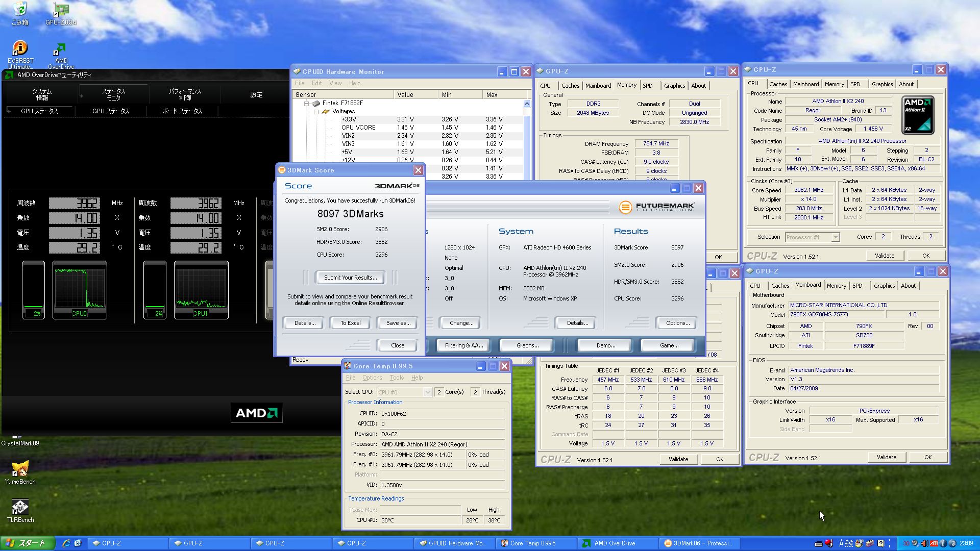
Task: Open the GPU-Z desktop shortcut
Action: [61, 10]
